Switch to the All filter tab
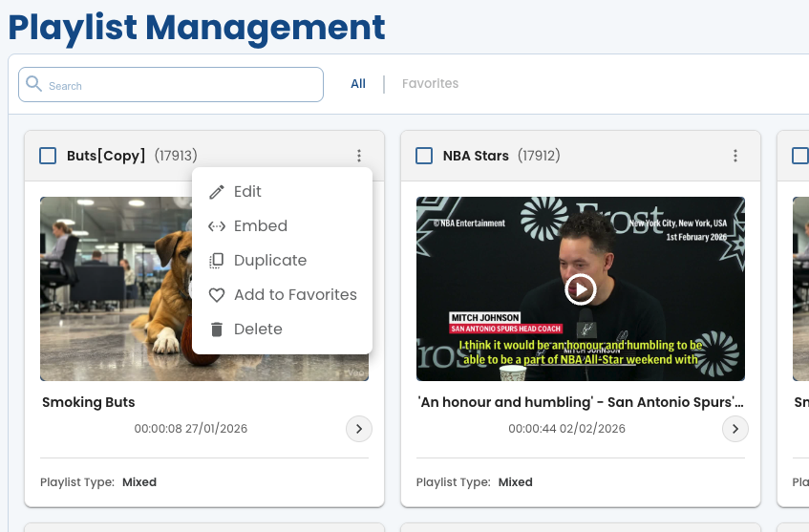This screenshot has height=532, width=809. point(358,84)
